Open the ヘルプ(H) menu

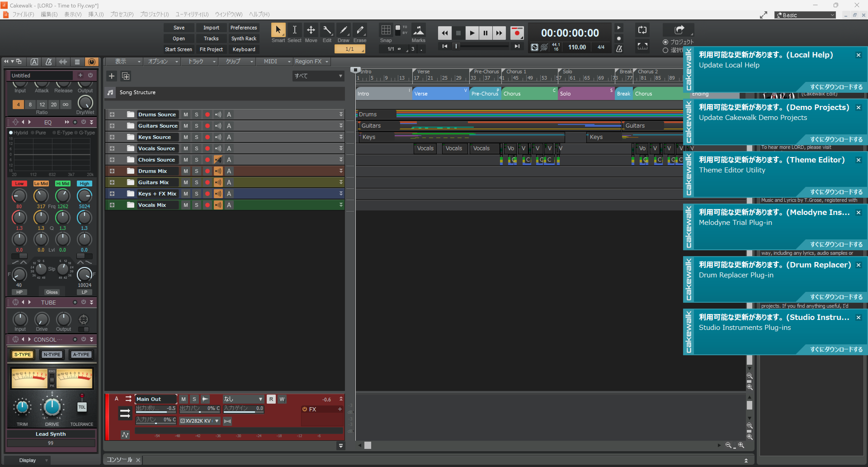[259, 14]
